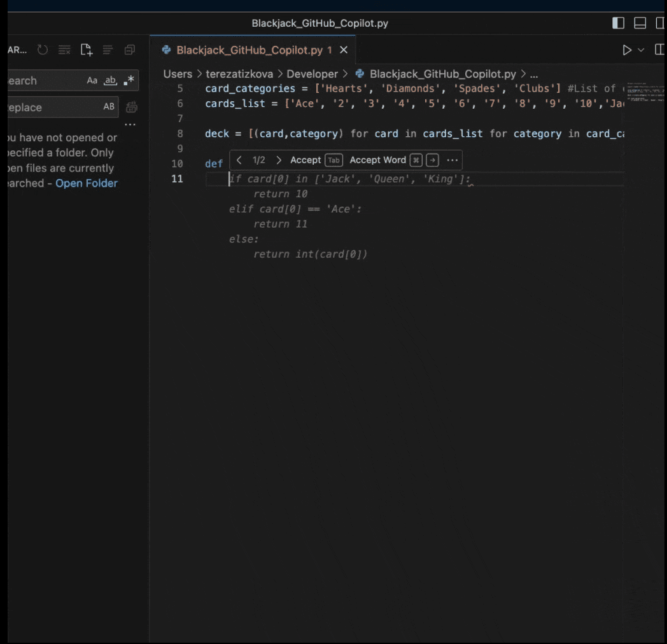Click the Replace All icon
The width and height of the screenshot is (667, 644).
pyautogui.click(x=132, y=107)
